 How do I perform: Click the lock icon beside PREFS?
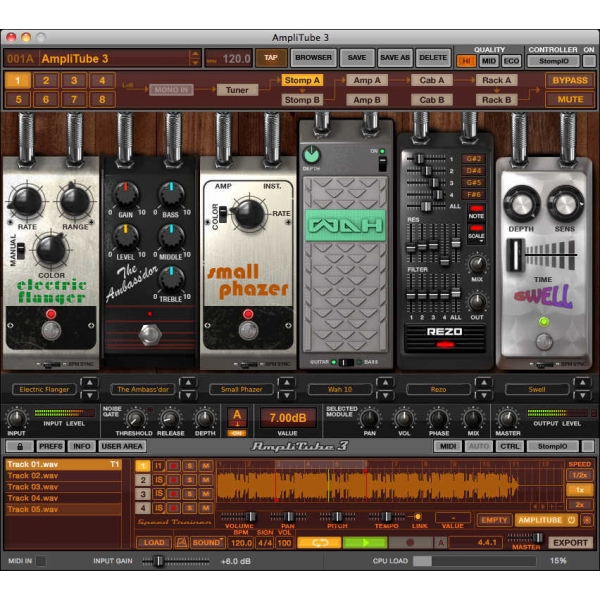[20, 446]
